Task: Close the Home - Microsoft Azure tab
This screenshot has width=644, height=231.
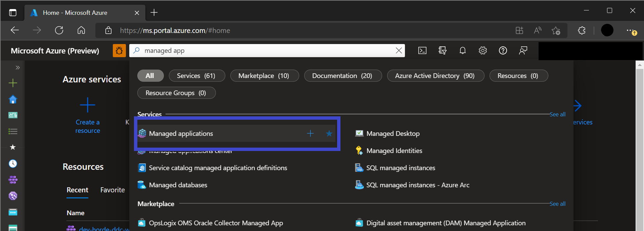Action: click(137, 13)
